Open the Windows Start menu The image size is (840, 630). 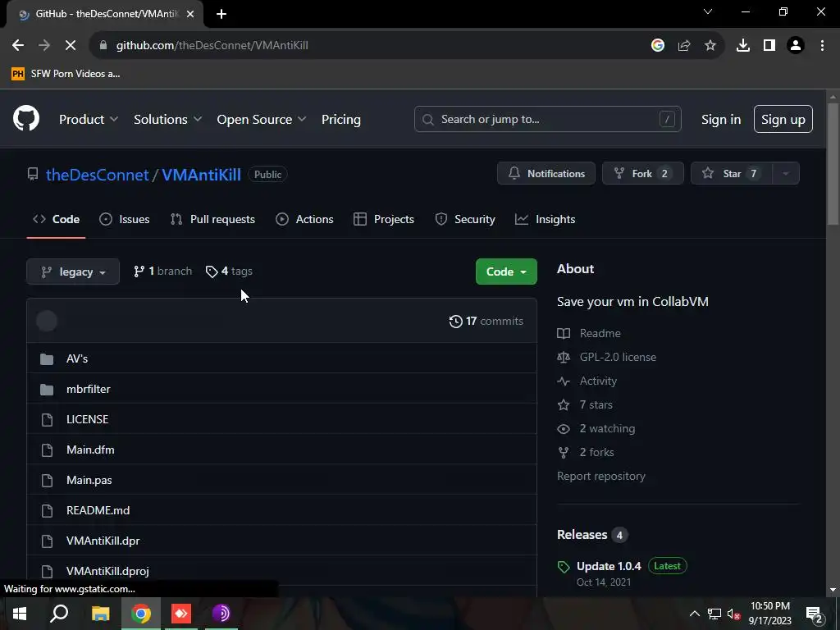point(20,614)
